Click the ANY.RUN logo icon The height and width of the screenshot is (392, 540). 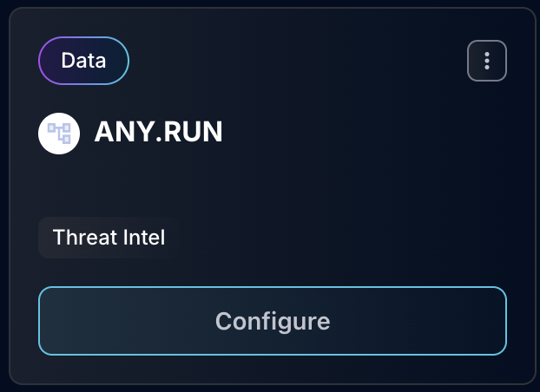click(x=59, y=133)
